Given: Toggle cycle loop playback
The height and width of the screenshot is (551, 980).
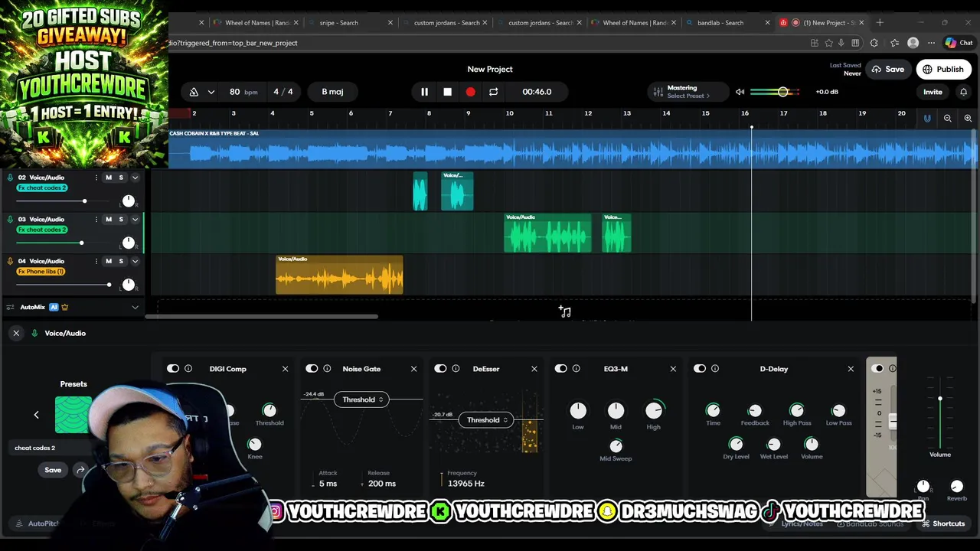Looking at the screenshot, I should 493,92.
